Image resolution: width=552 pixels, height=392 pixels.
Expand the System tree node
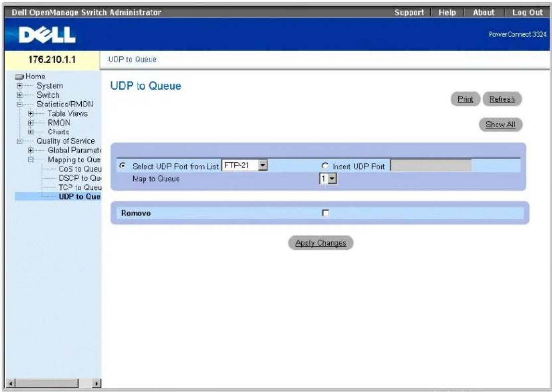tap(20, 86)
